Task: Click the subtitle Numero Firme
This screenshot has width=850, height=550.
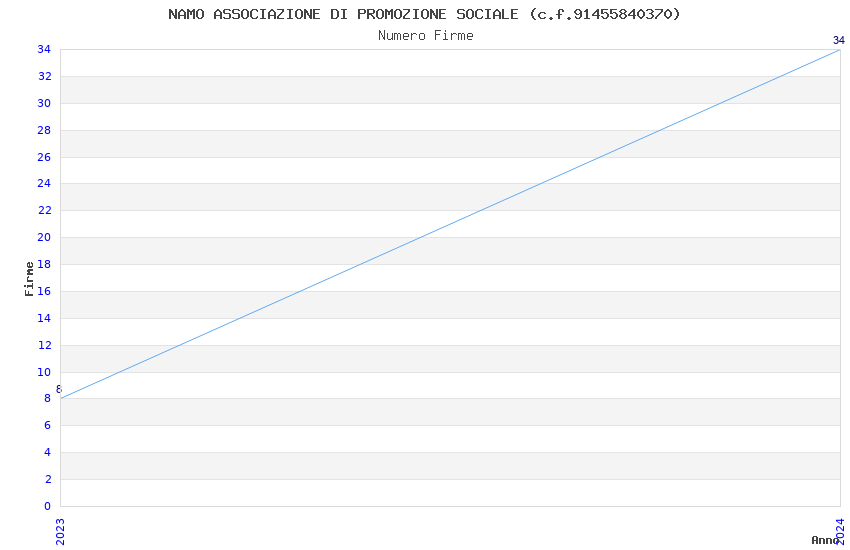Action: pyautogui.click(x=426, y=35)
